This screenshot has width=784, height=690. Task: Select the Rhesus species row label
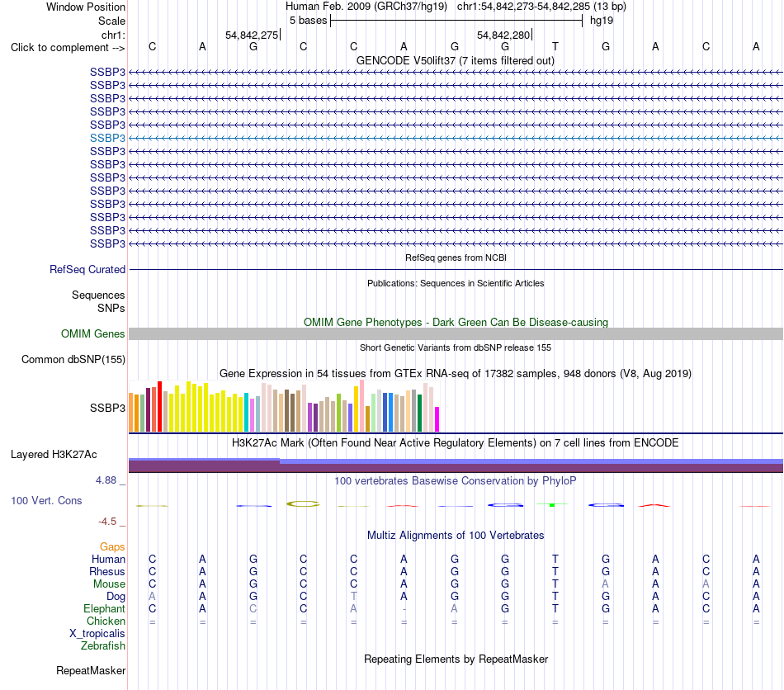click(107, 571)
